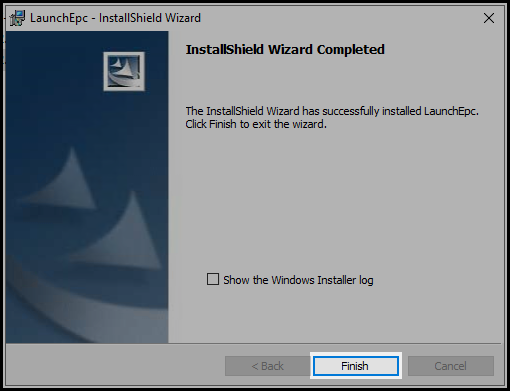Click the separator line above the buttons
Viewport: 510px width, 391px height.
tap(253, 343)
